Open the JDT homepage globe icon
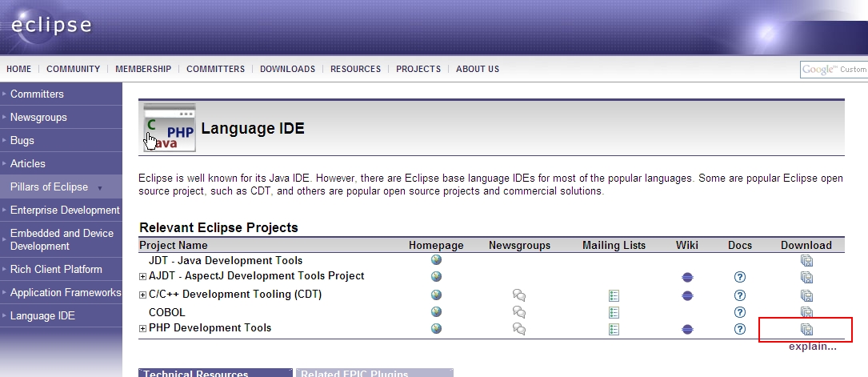The height and width of the screenshot is (377, 868). (436, 259)
